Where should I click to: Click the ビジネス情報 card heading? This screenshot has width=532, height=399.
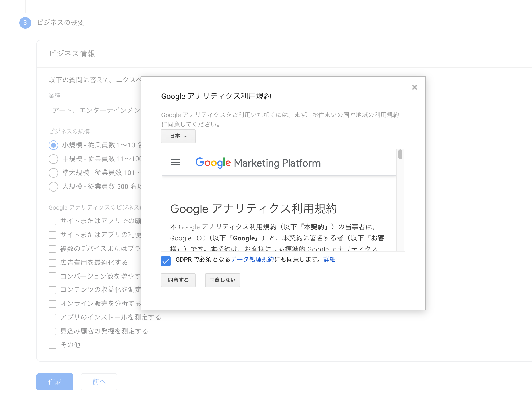[72, 53]
